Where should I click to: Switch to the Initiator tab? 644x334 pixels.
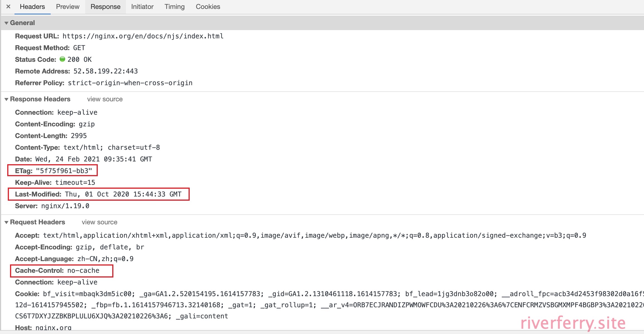coord(142,7)
